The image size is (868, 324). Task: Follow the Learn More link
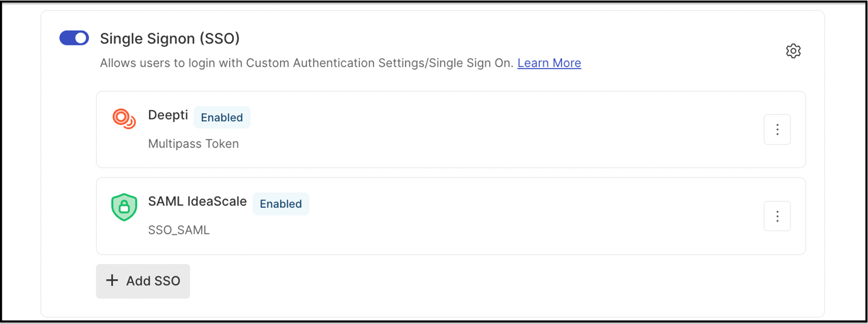pos(549,63)
